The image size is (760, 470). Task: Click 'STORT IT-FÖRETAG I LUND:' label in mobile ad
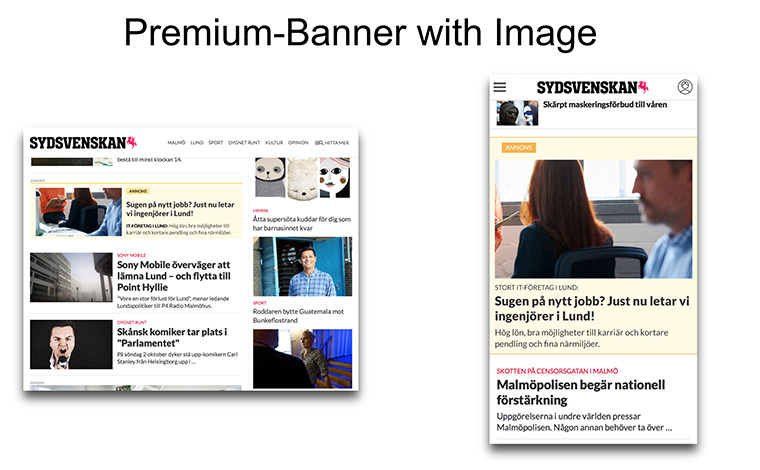537,287
